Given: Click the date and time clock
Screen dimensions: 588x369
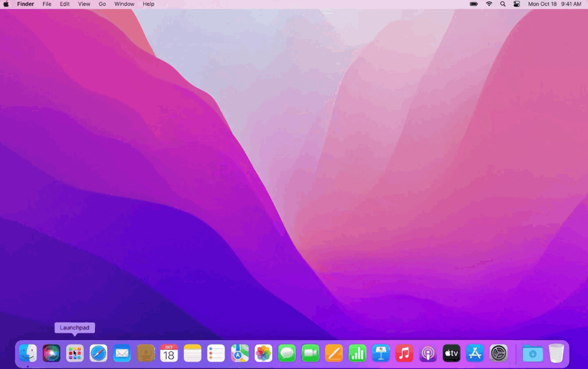Looking at the screenshot, I should point(555,4).
